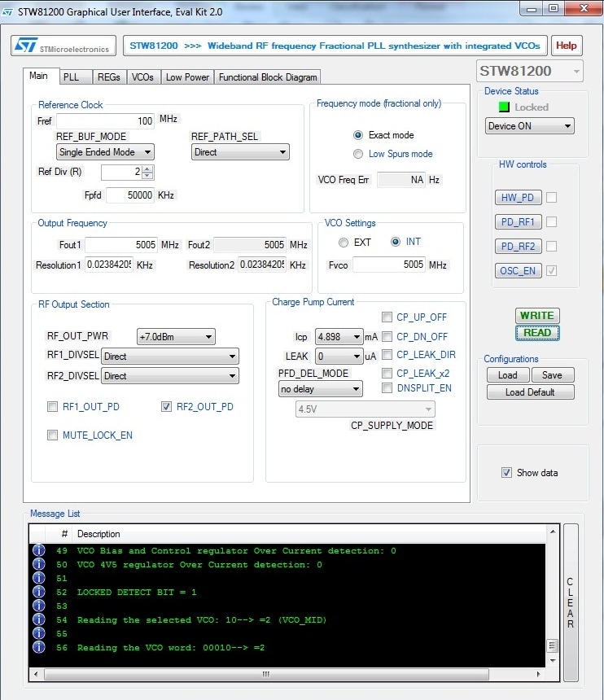Switch to the VCOs tab
This screenshot has width=604, height=700.
tap(142, 77)
